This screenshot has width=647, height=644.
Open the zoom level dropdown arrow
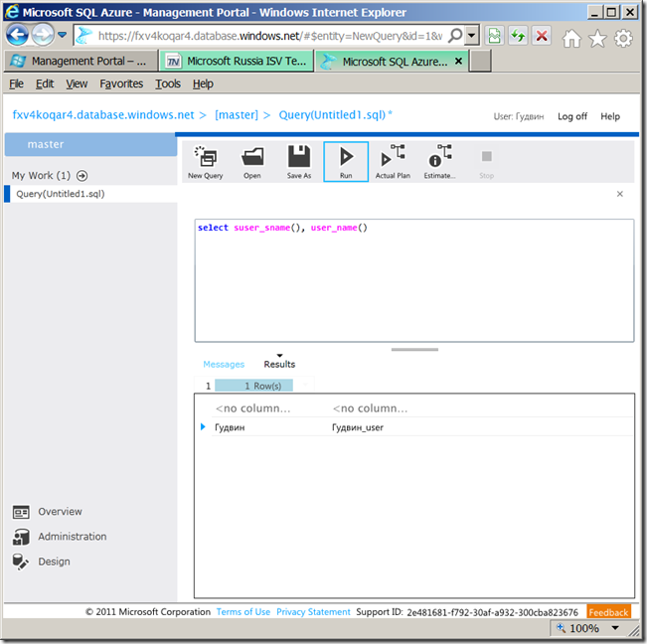tap(615, 628)
